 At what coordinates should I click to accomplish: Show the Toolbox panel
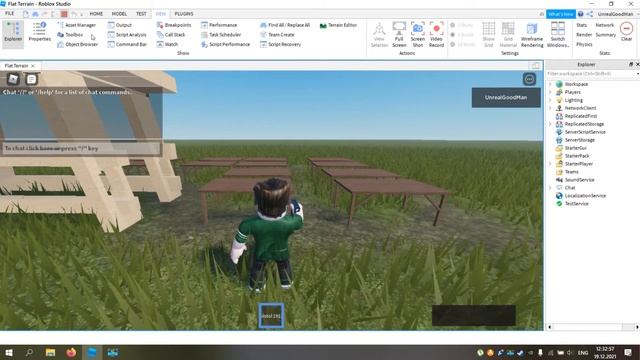70,35
